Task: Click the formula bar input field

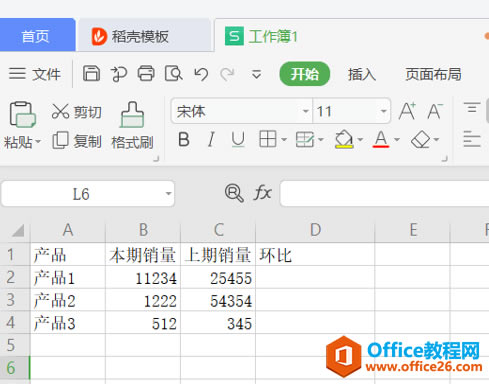Action: click(x=385, y=194)
